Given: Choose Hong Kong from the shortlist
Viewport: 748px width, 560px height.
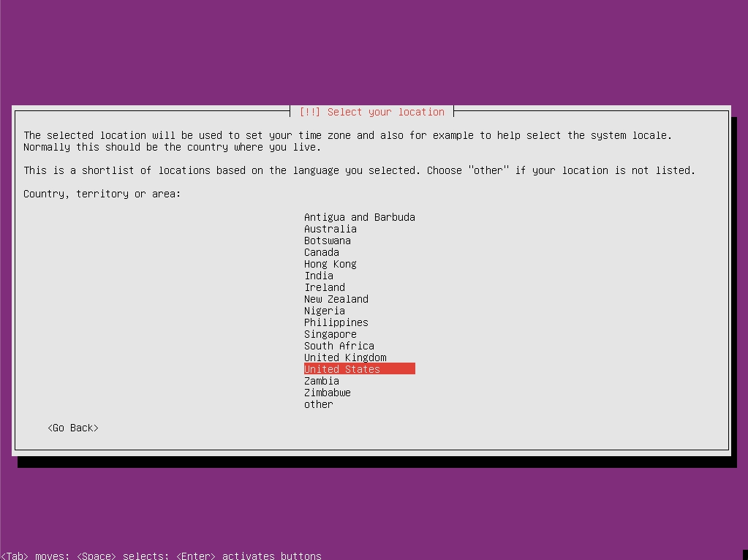Looking at the screenshot, I should click(x=330, y=264).
